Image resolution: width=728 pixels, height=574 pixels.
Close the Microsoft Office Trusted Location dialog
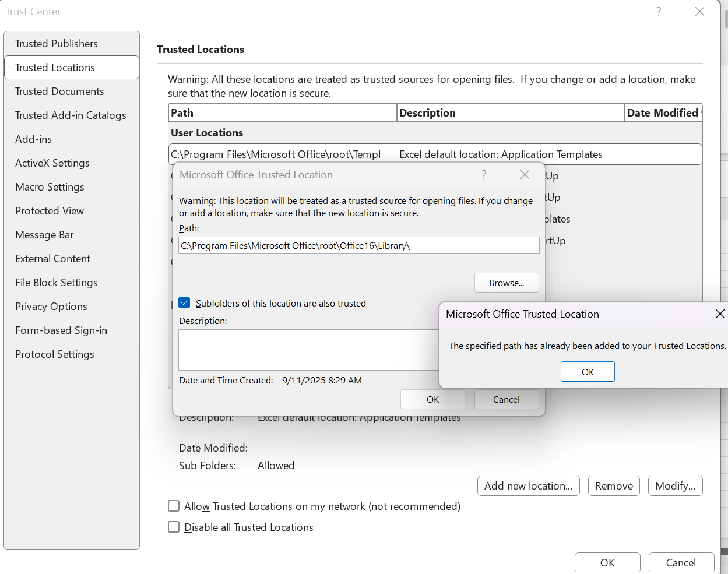tap(525, 175)
